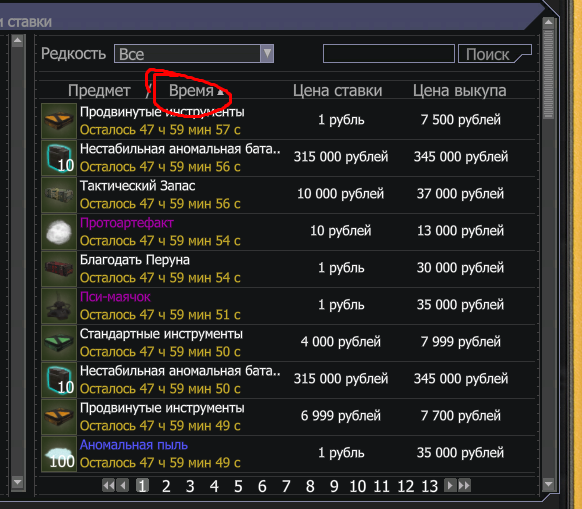Sort listings by Цена выкупа column

click(x=460, y=91)
